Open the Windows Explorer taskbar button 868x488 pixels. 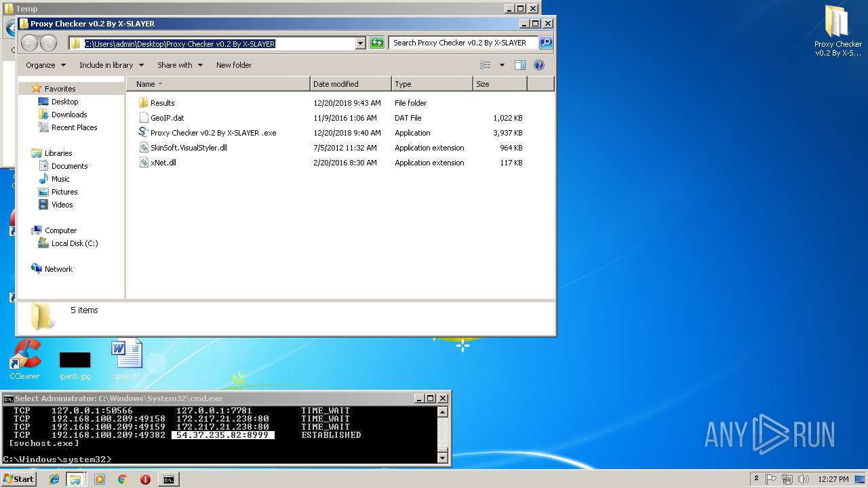coord(76,479)
